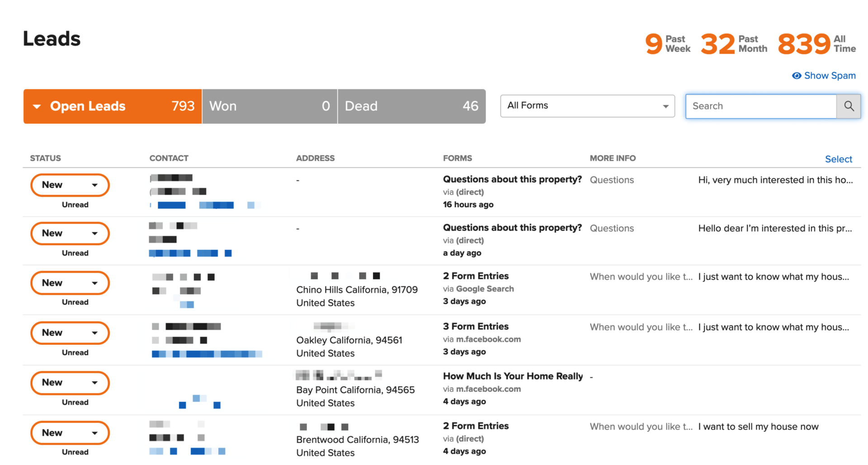Open 'How Much Is Your Home Really' entry

513,376
